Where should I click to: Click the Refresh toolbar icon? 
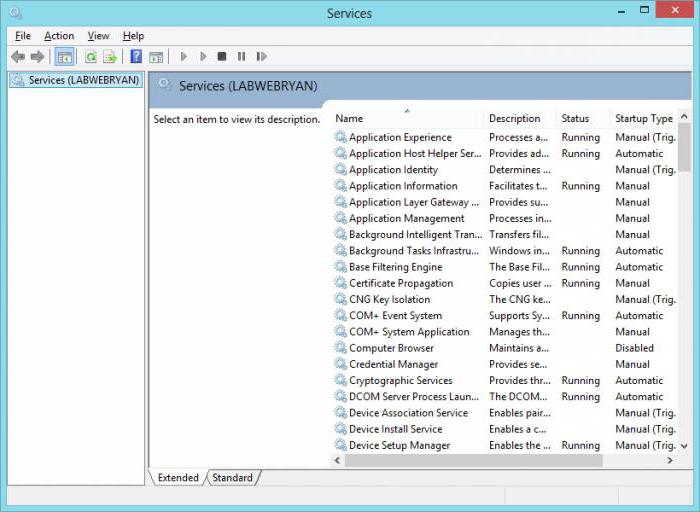click(91, 57)
